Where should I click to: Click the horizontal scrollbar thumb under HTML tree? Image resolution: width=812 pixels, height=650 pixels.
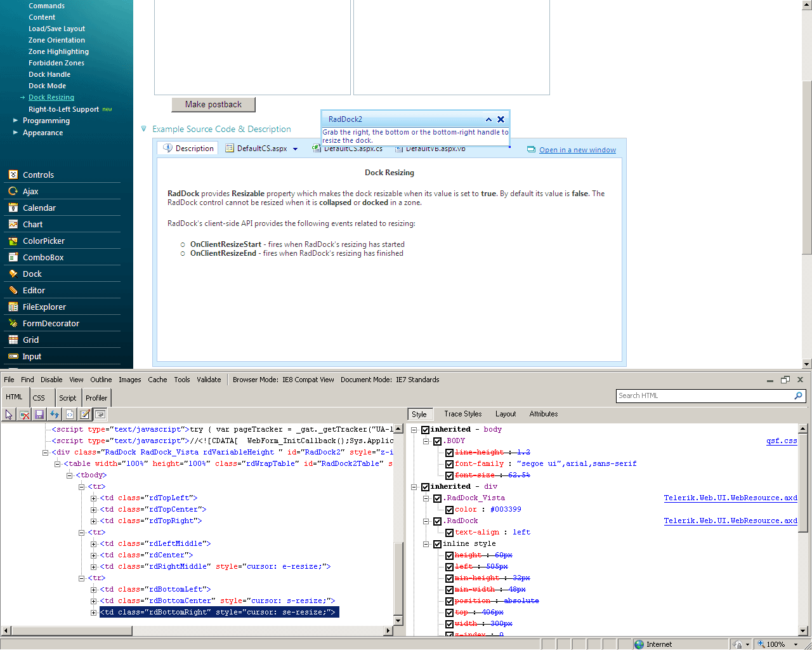tap(71, 631)
